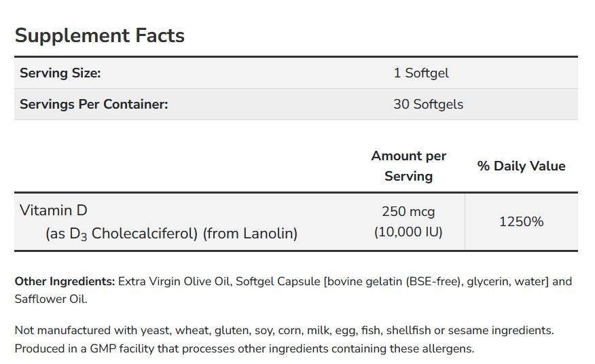Click the Servings Per Container label
The width and height of the screenshot is (595, 364).
click(x=93, y=104)
